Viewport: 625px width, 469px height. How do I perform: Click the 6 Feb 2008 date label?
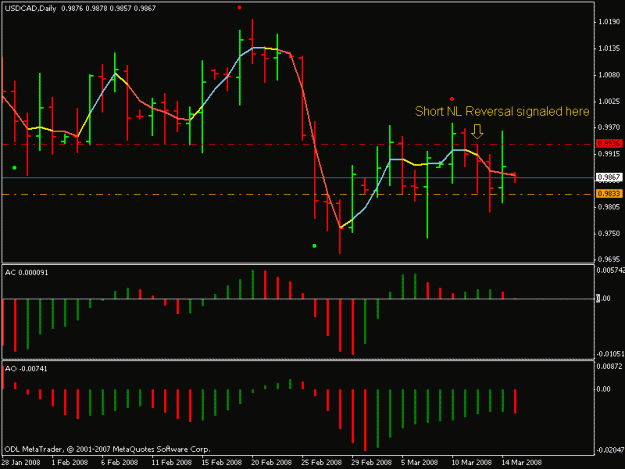coord(120,462)
